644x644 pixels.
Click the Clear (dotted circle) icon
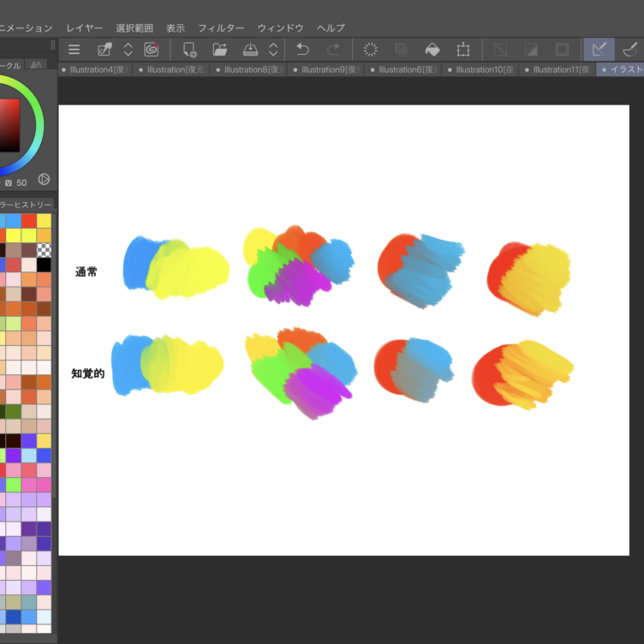coord(371,50)
